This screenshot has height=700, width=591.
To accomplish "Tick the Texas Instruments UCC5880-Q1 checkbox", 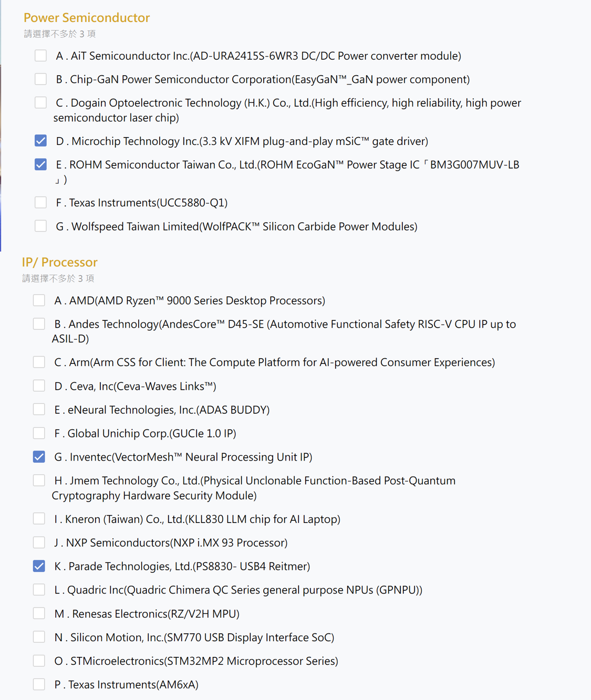I will [x=40, y=202].
